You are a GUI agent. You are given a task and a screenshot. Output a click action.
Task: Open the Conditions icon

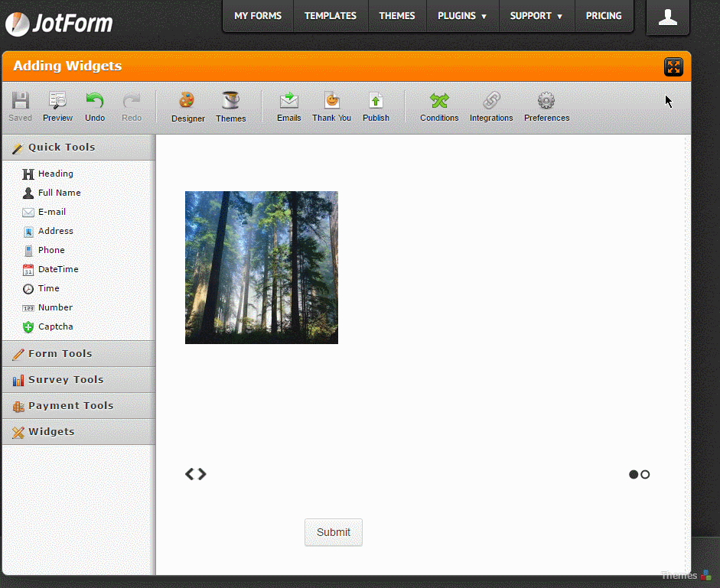(439, 101)
